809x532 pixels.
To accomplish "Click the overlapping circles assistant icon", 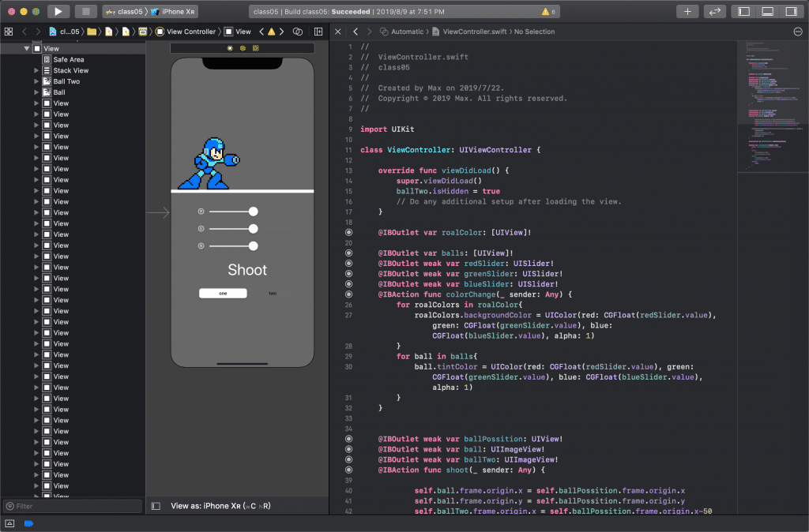I will click(x=298, y=32).
